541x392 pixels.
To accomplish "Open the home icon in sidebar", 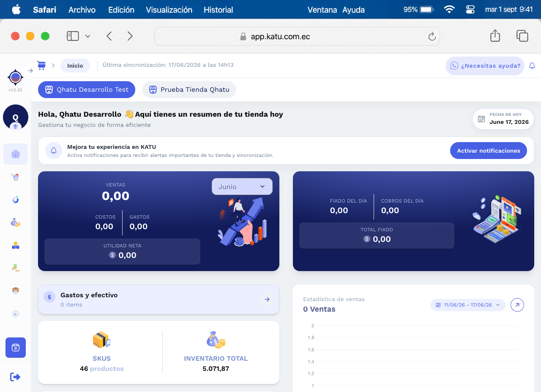I will 16,154.
